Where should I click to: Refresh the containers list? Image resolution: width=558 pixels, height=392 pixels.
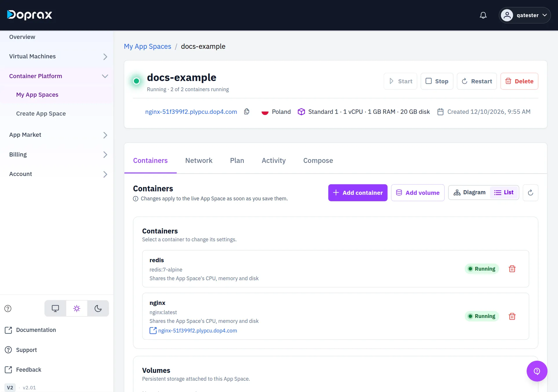530,193
